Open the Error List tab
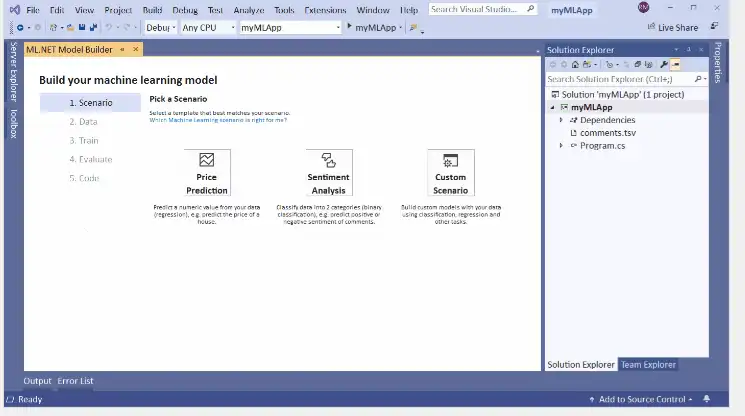 75,381
